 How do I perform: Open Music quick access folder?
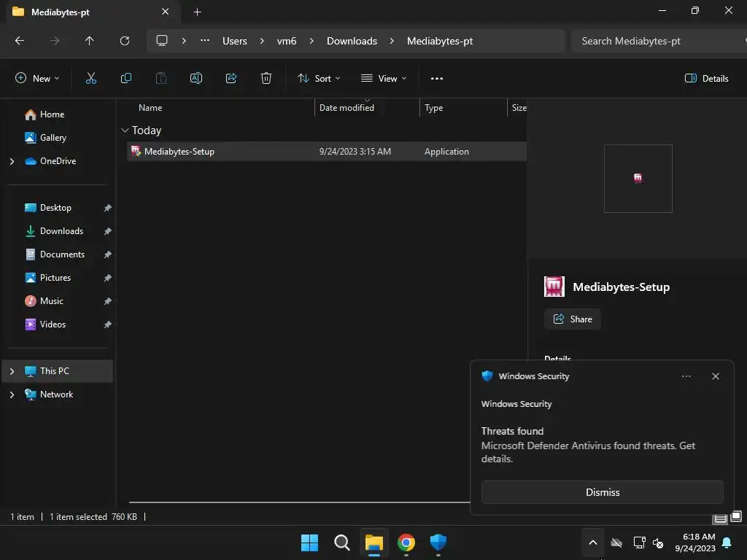pos(52,301)
